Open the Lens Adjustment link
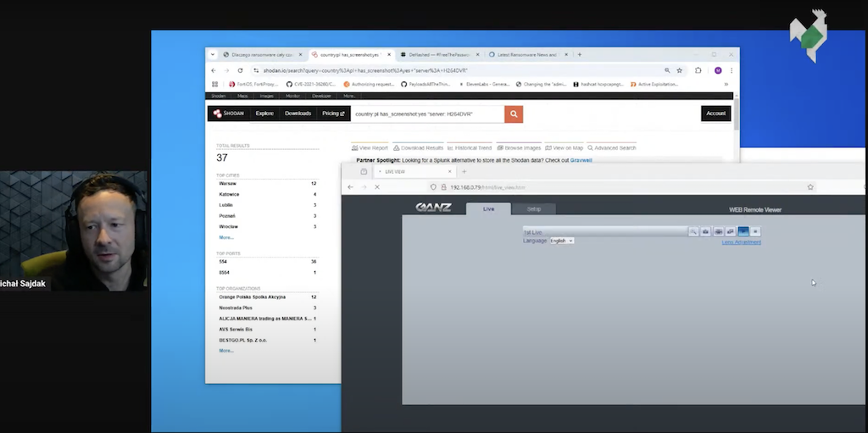The image size is (868, 433). click(741, 242)
